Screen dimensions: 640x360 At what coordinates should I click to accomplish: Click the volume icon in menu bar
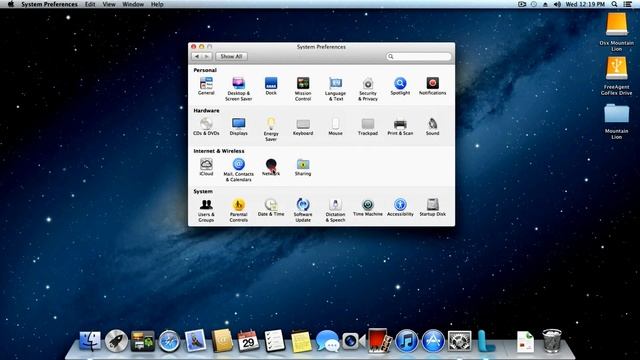(x=557, y=4)
